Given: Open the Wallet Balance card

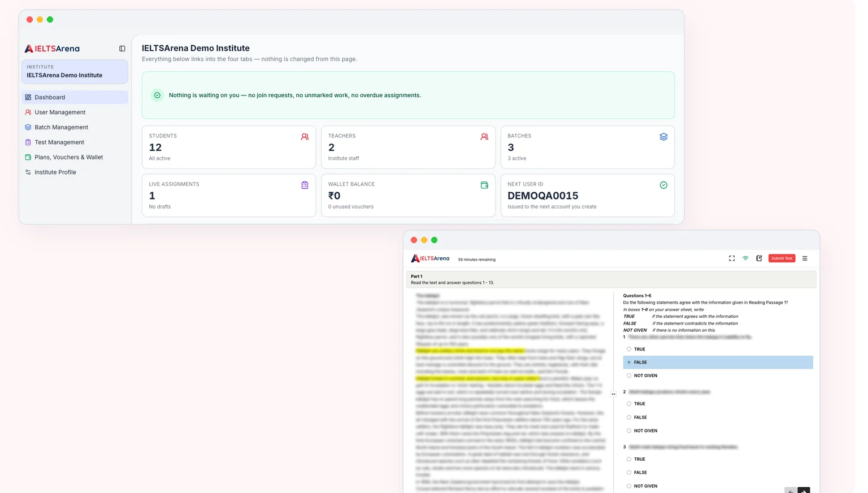Looking at the screenshot, I should pos(408,195).
